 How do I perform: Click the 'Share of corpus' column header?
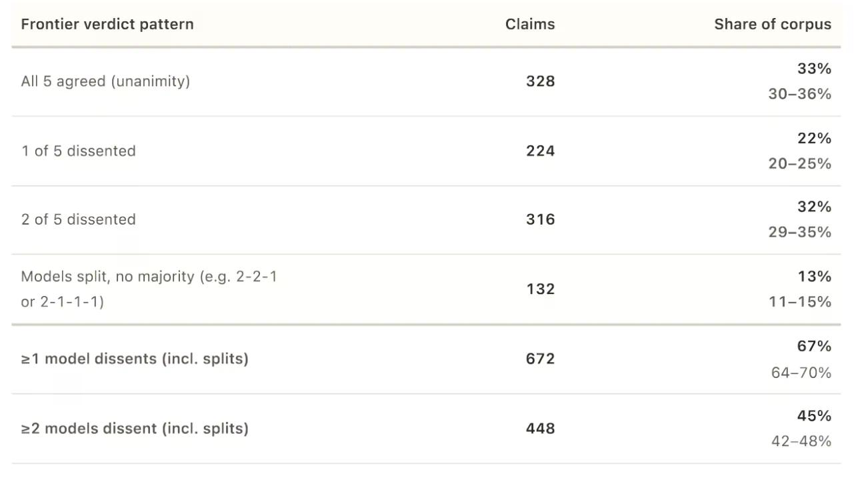pos(773,24)
